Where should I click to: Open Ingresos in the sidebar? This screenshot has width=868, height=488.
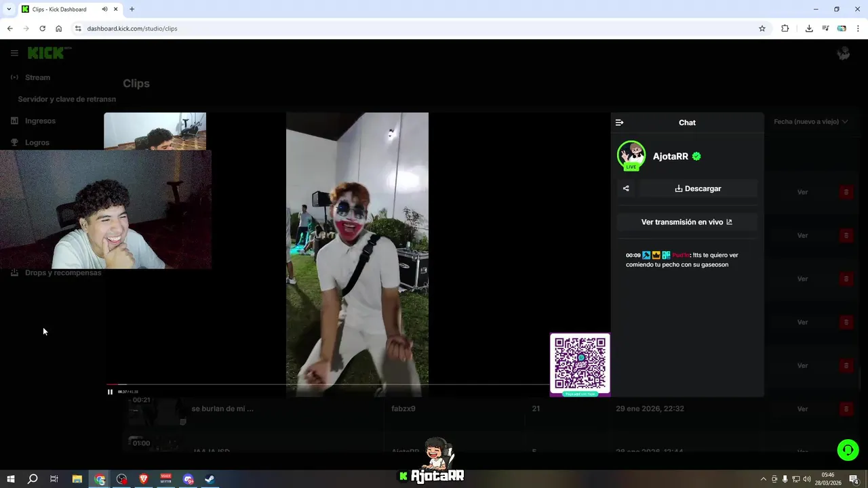point(40,121)
